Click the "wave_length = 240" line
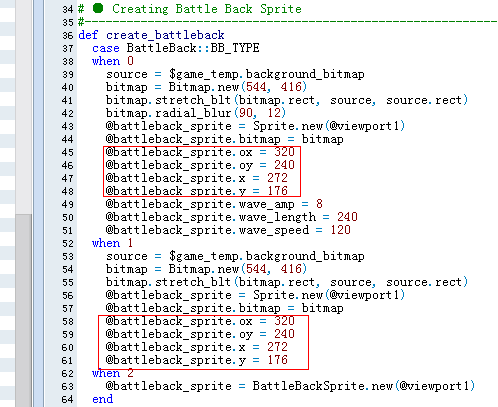Viewport: 498px width, 407px height. 232,217
